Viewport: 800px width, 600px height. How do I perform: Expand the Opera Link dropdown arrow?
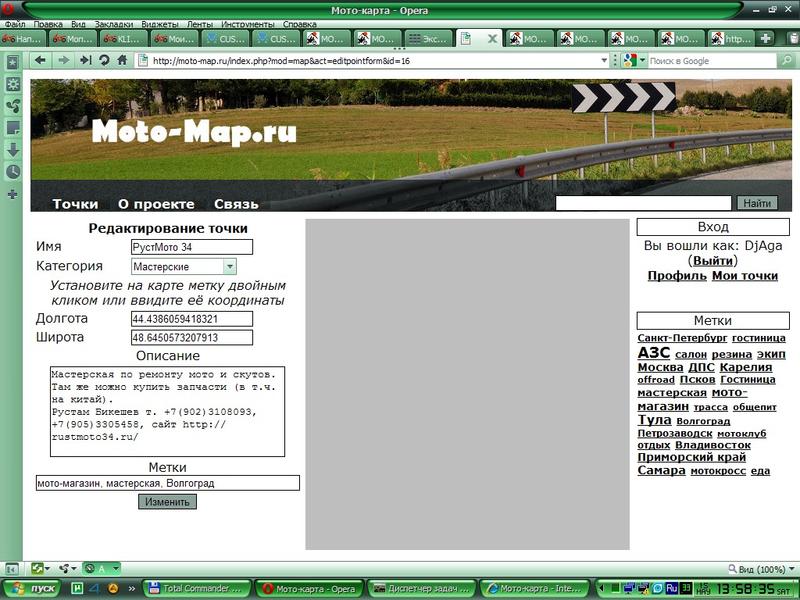coord(47,568)
